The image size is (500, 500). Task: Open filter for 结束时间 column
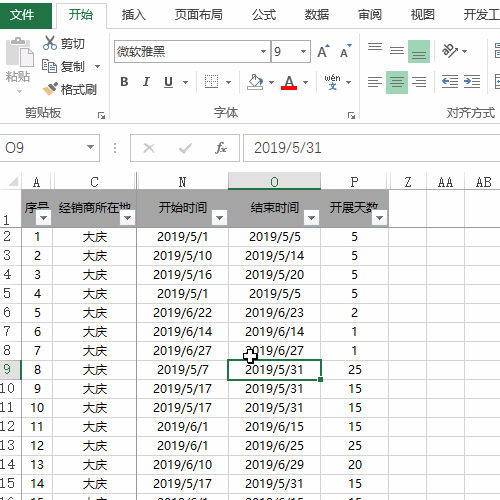click(311, 218)
